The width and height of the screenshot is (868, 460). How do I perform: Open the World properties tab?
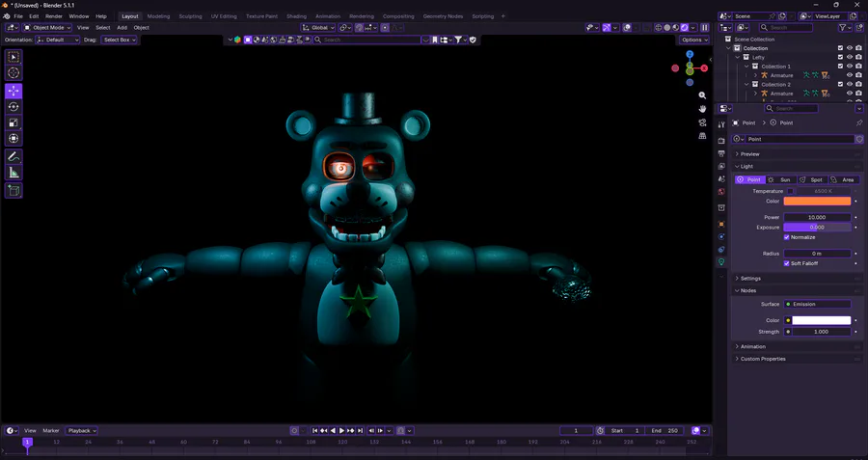(721, 192)
